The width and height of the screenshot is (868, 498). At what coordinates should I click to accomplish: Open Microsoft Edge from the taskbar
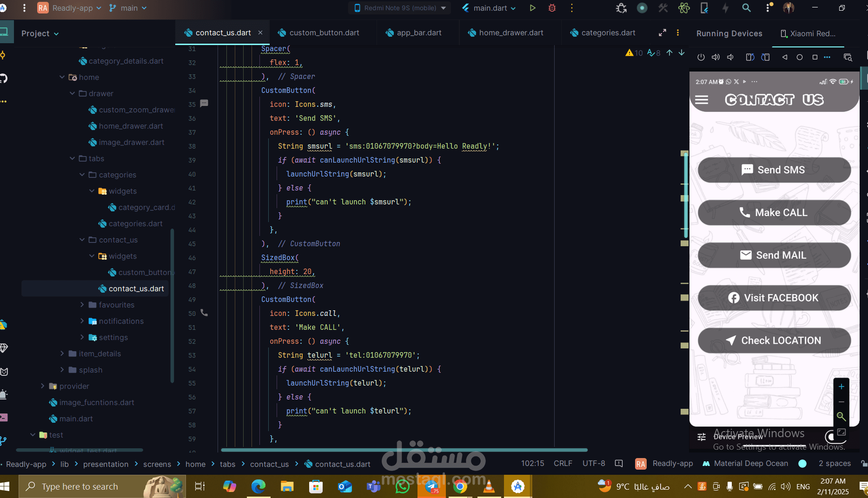point(258,486)
